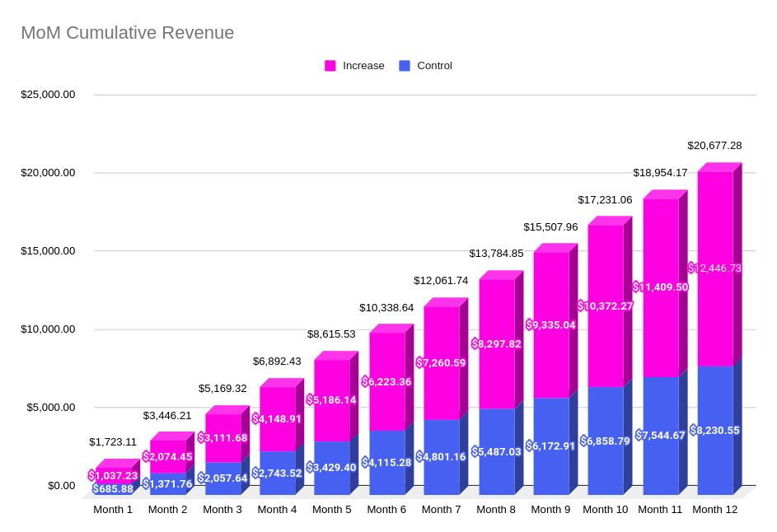Click the $8,297.82 Increase data label
The image size is (777, 532).
(x=496, y=343)
